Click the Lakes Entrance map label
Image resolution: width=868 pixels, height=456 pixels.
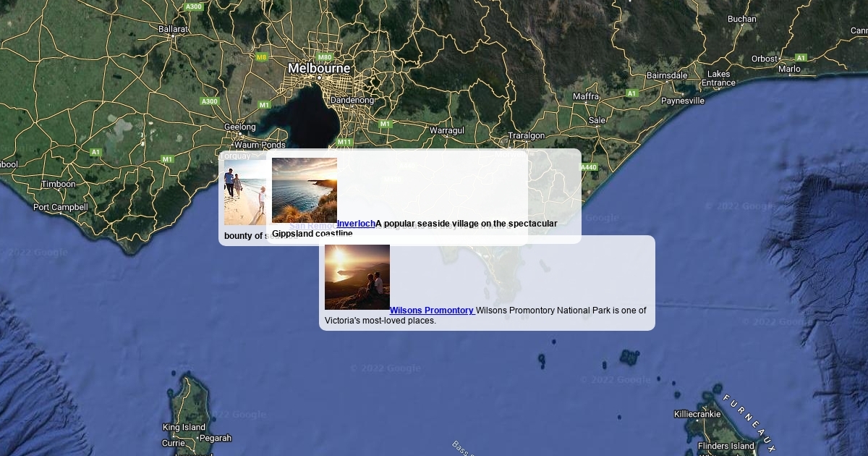tap(718, 78)
